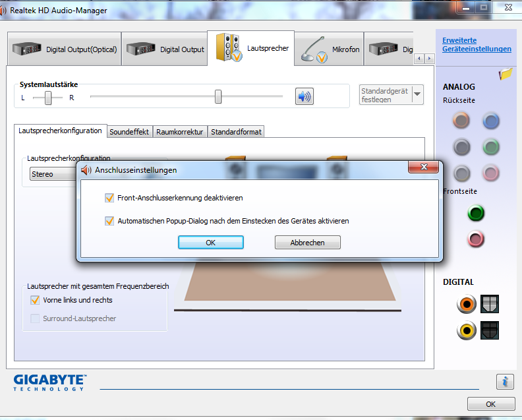This screenshot has height=420, width=522.
Task: Open the Standardformat sub-tab
Action: coord(236,132)
